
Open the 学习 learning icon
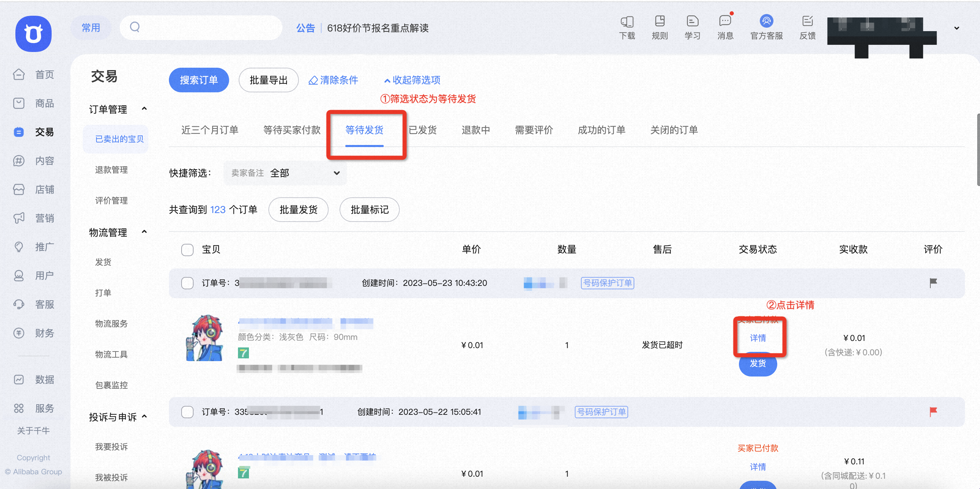692,21
